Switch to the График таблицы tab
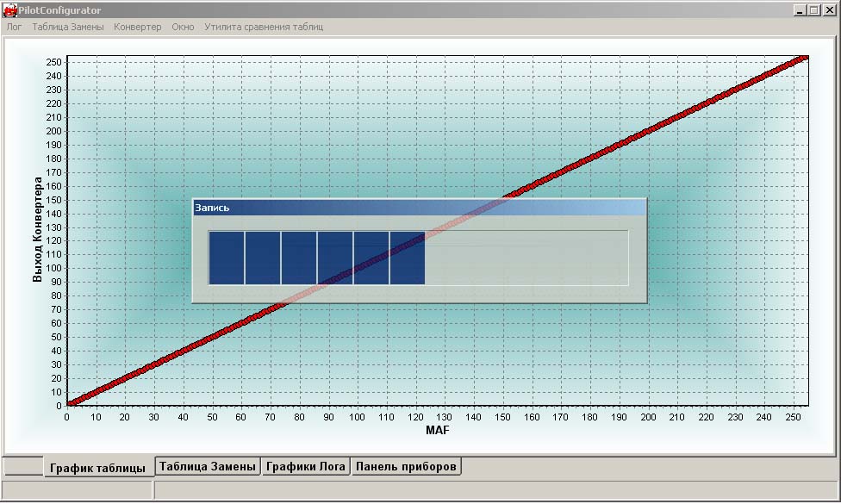This screenshot has width=841, height=504. tap(97, 468)
